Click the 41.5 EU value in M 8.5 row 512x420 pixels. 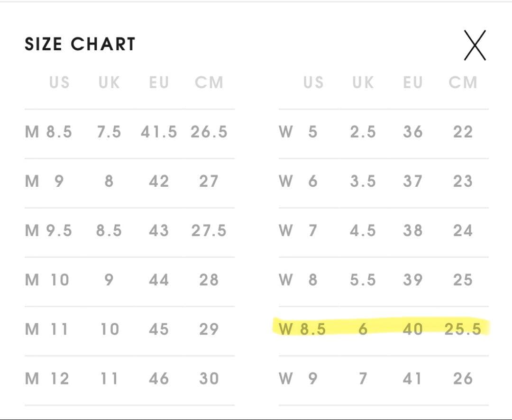(x=159, y=131)
